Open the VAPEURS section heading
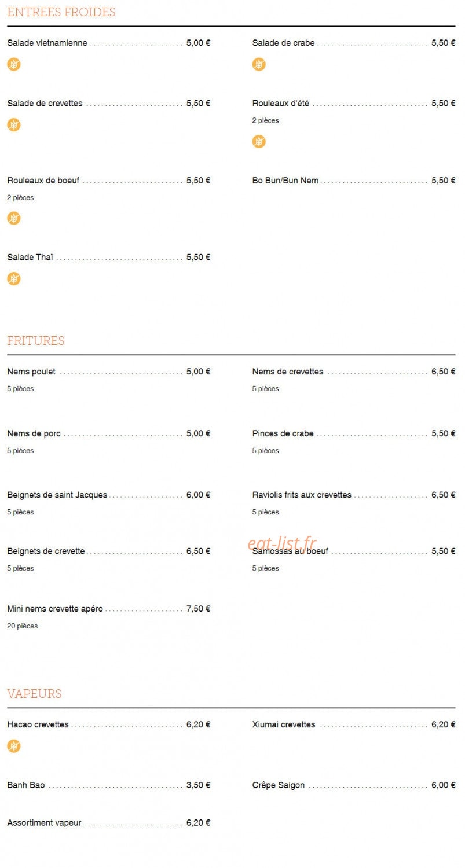Viewport: 465px width, 868px height. (x=34, y=694)
